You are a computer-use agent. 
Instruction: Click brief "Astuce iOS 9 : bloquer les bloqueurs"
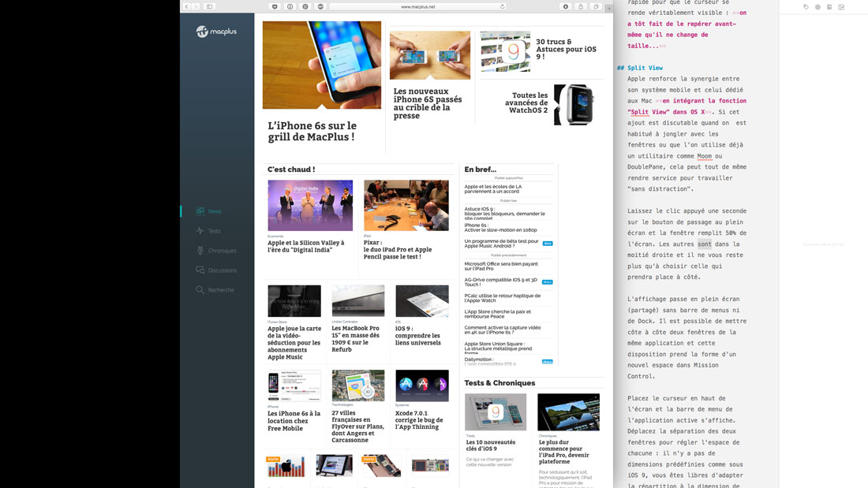[x=504, y=213]
